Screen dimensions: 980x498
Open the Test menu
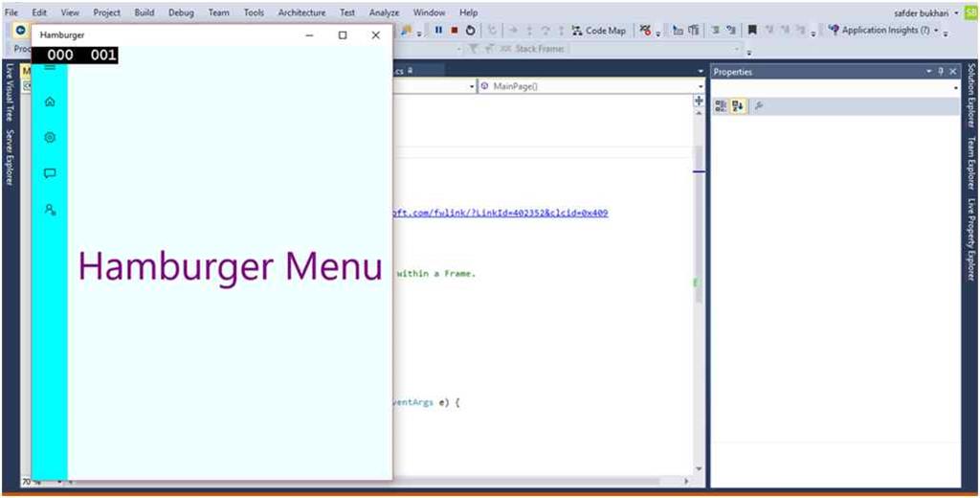pyautogui.click(x=347, y=12)
